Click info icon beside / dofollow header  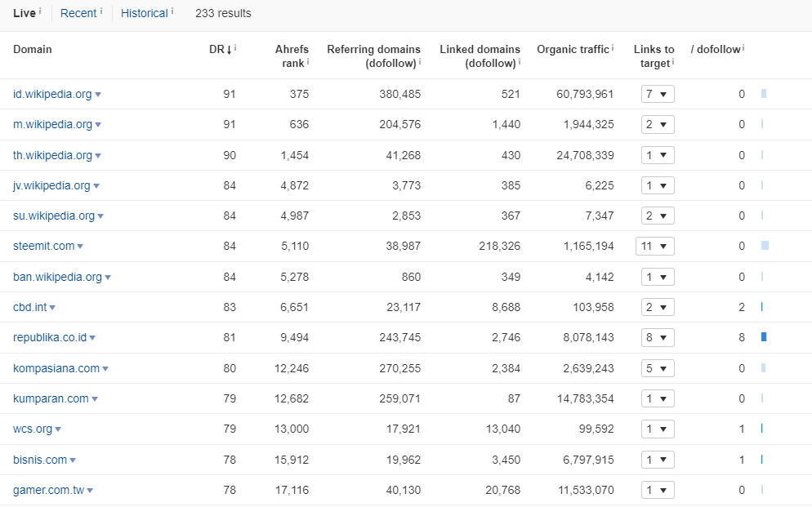pos(743,47)
